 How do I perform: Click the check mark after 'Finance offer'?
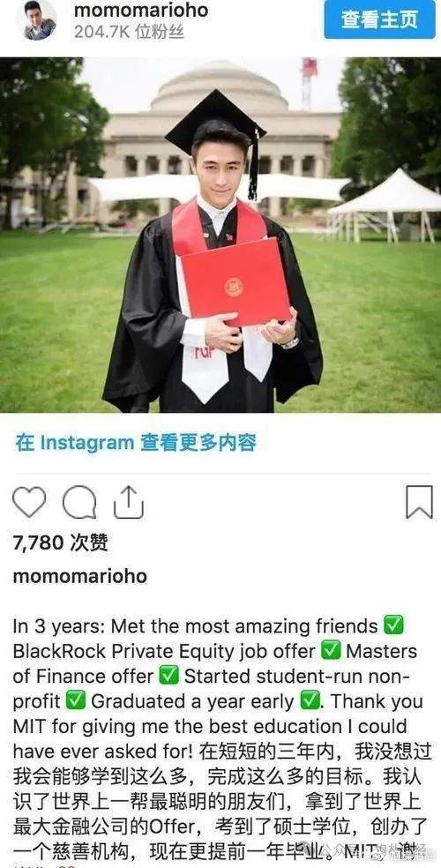(x=168, y=676)
